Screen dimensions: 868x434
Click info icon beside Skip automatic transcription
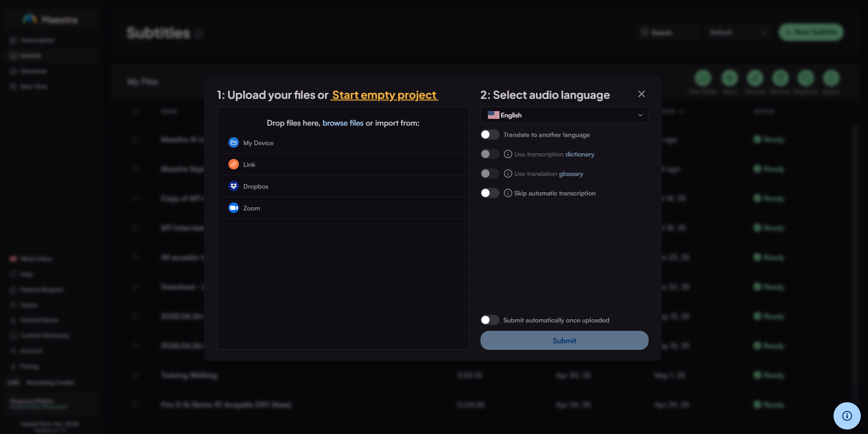click(508, 193)
